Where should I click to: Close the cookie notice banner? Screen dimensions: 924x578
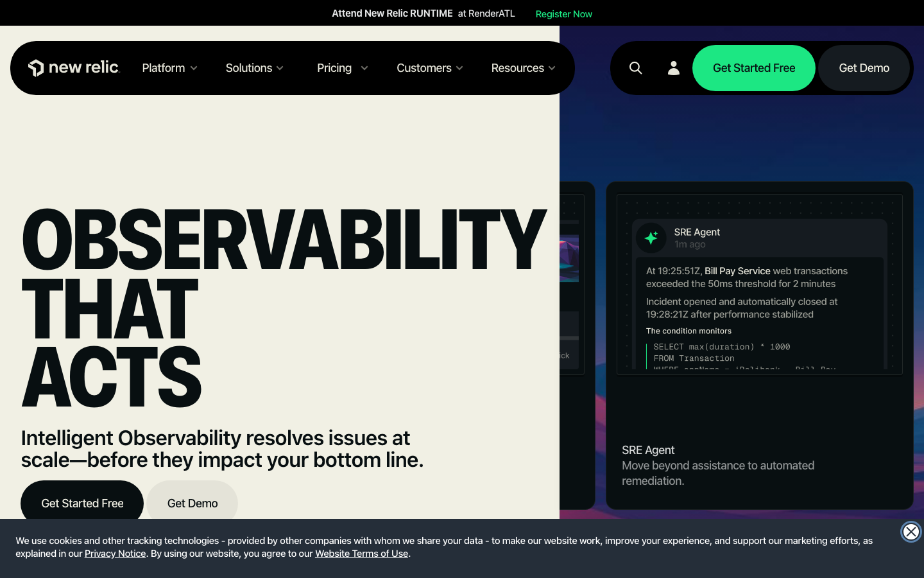(x=911, y=532)
